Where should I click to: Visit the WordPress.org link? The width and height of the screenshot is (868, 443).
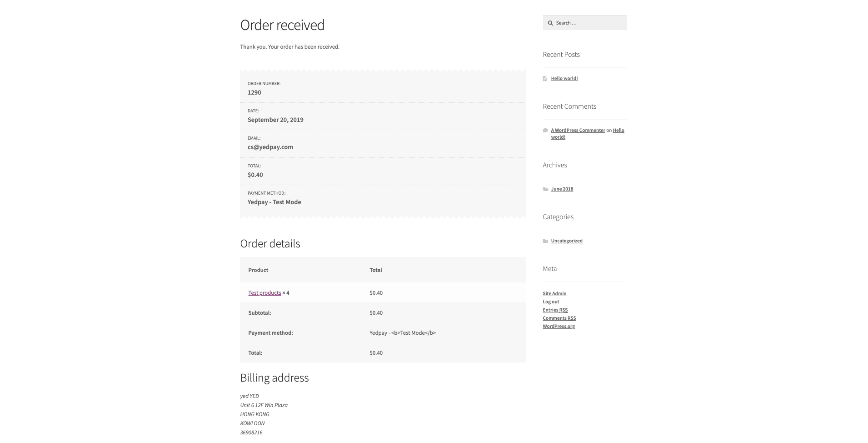tap(559, 327)
